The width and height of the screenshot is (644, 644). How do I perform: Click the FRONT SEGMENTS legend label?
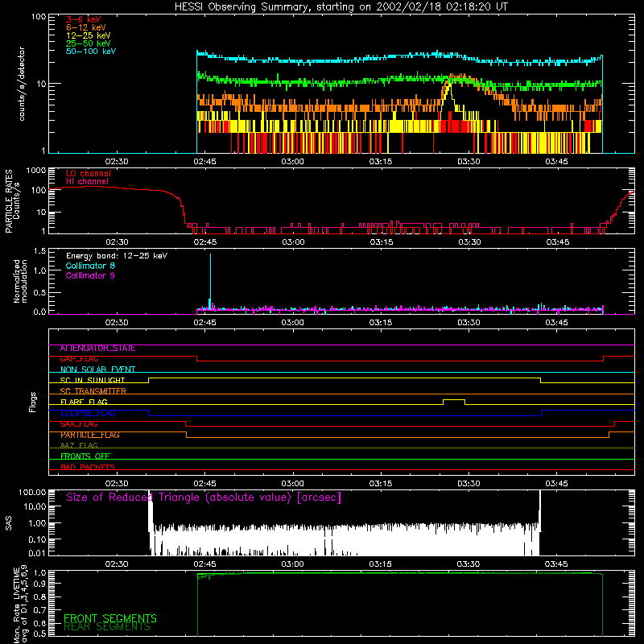click(x=110, y=618)
